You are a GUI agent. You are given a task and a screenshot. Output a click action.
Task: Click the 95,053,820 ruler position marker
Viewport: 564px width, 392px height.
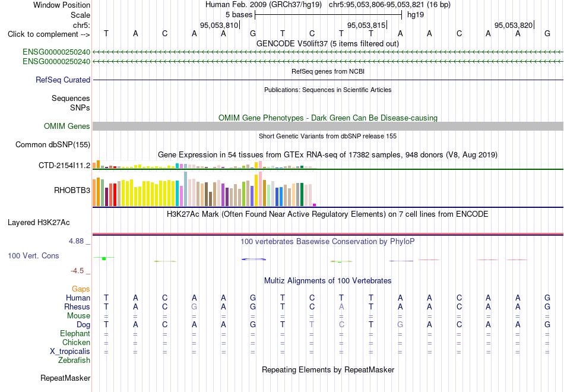514,25
